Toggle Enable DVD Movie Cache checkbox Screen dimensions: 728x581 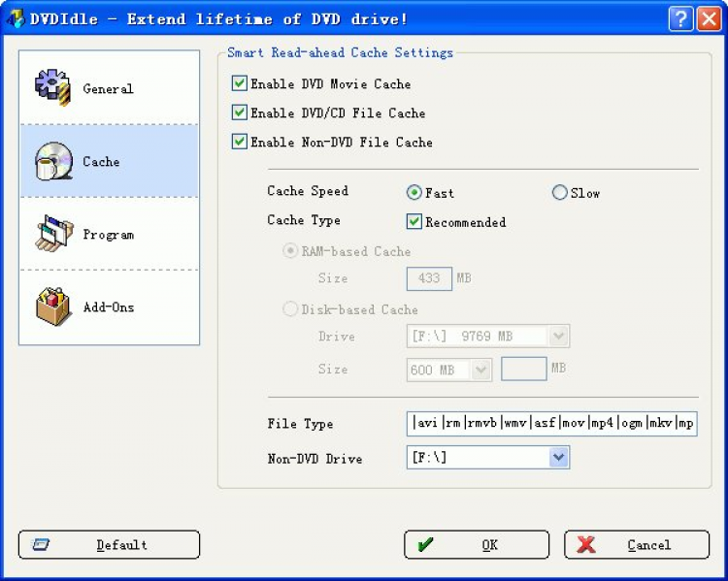tap(239, 83)
